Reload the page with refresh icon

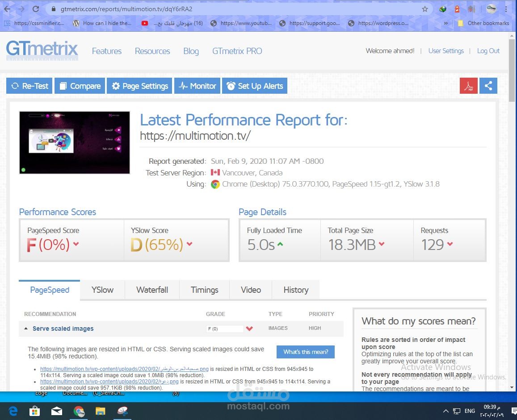coord(36,9)
